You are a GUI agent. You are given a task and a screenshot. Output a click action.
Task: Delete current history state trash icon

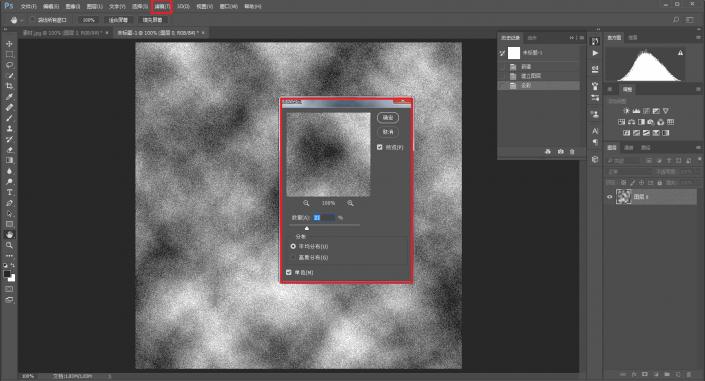click(x=572, y=152)
